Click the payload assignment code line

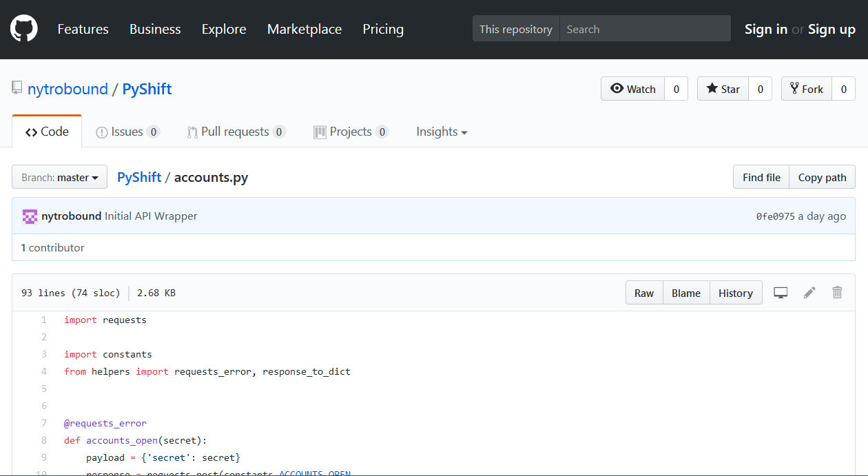(x=163, y=457)
